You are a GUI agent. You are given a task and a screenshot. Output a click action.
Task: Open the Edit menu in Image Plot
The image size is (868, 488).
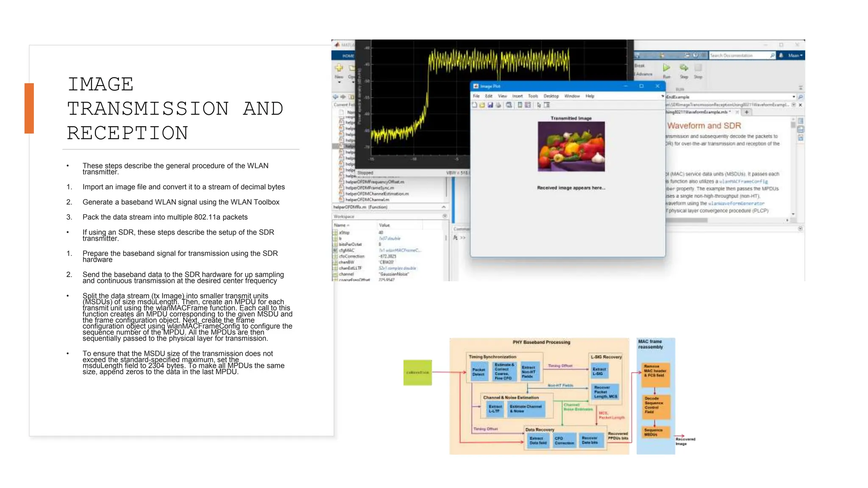pos(489,96)
